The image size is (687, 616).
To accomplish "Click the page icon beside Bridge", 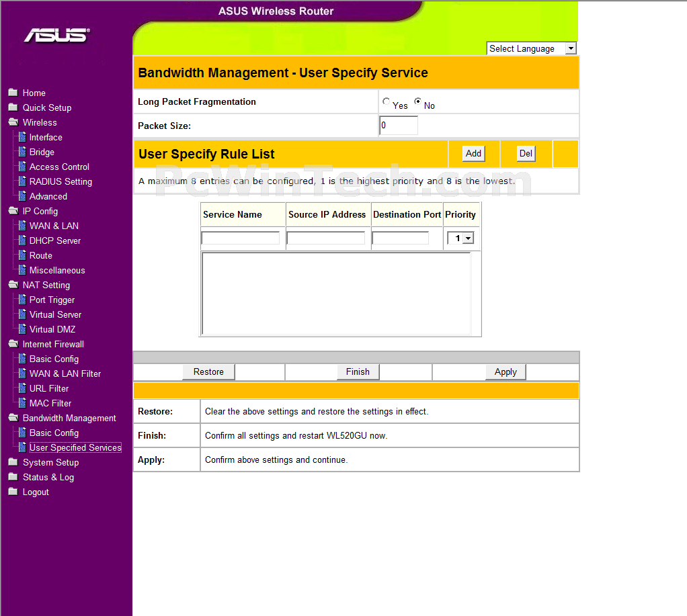I will click(22, 152).
